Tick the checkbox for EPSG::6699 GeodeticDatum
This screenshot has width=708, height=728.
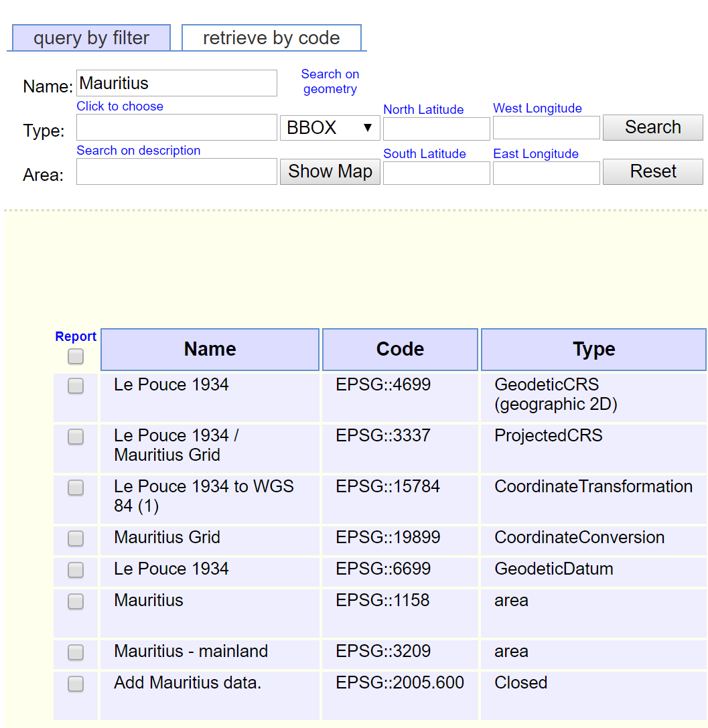coord(76,570)
